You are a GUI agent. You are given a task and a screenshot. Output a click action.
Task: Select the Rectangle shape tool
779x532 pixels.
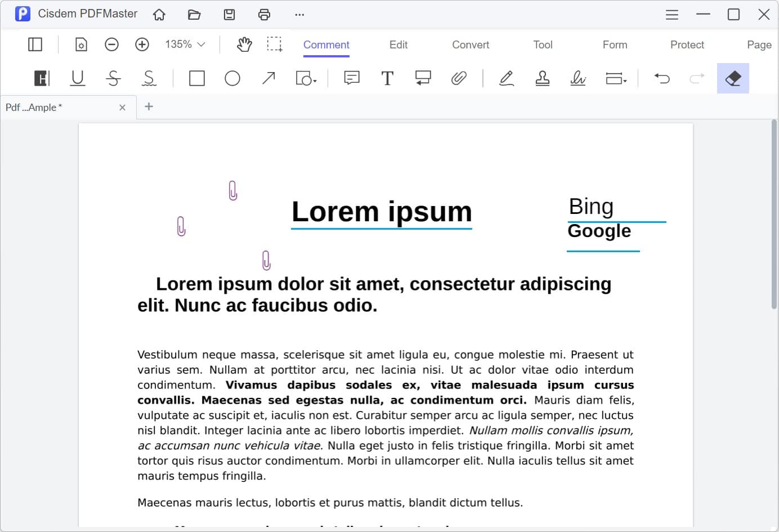pyautogui.click(x=197, y=78)
